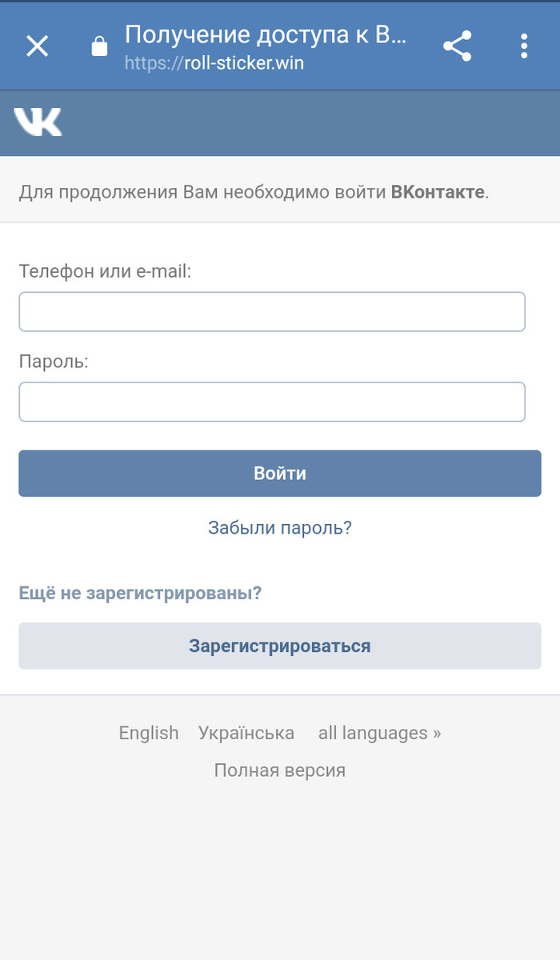Screen dimensions: 560x960
Task: Click the Телефон или e-mail label
Action: pyautogui.click(x=106, y=271)
